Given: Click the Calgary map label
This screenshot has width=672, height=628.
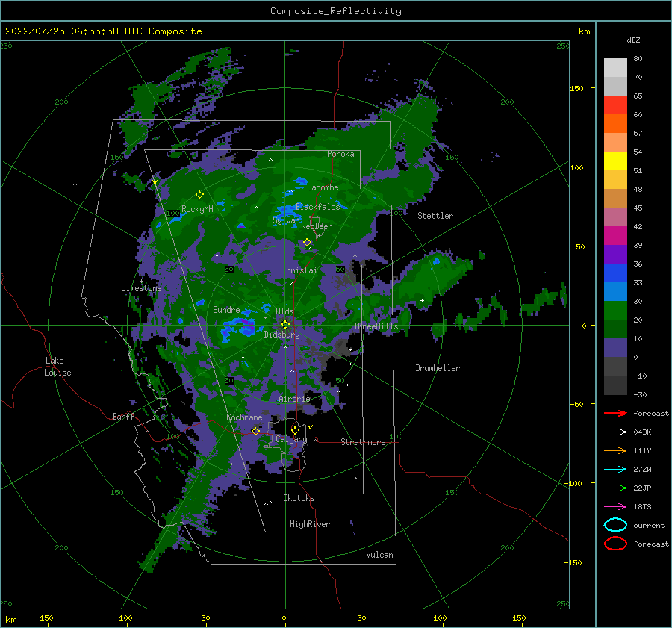Looking at the screenshot, I should coord(291,439).
